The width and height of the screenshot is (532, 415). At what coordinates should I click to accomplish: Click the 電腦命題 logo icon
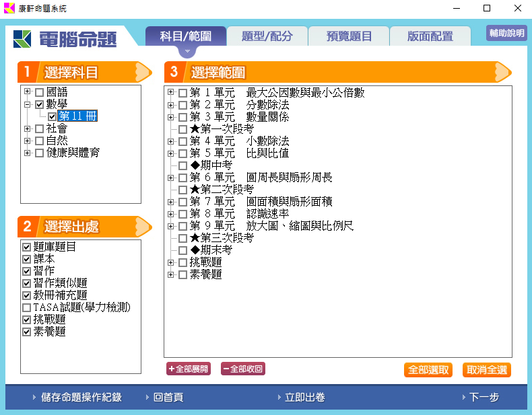click(x=23, y=39)
